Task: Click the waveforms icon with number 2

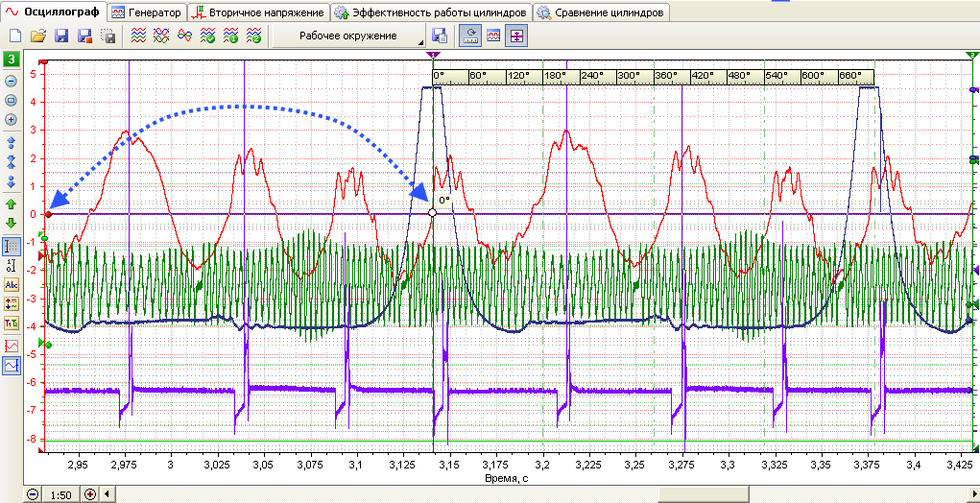Action: pos(253,36)
